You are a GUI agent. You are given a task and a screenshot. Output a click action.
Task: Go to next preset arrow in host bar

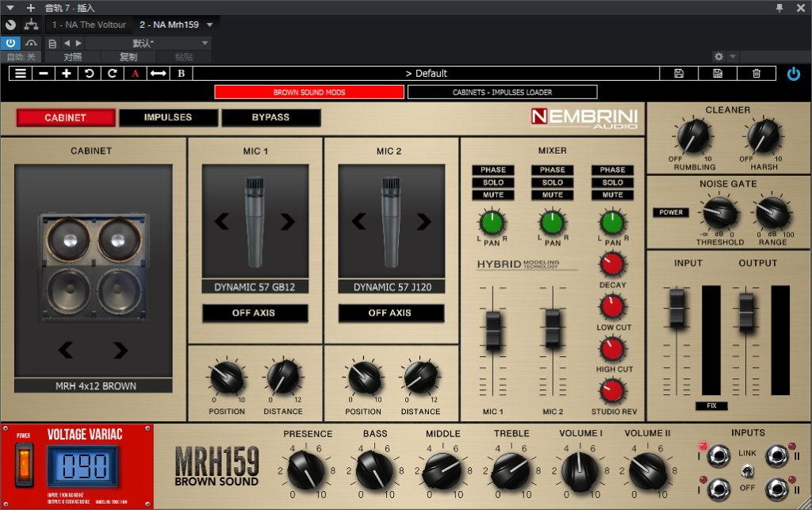click(79, 43)
